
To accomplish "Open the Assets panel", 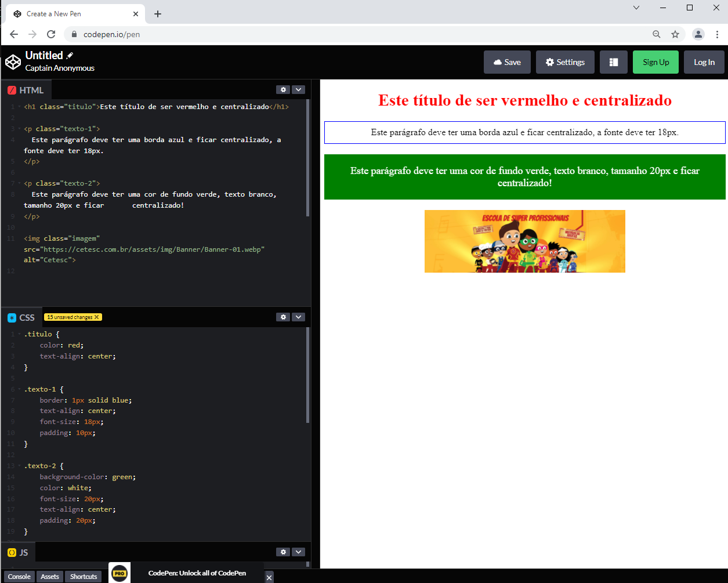I will (50, 577).
